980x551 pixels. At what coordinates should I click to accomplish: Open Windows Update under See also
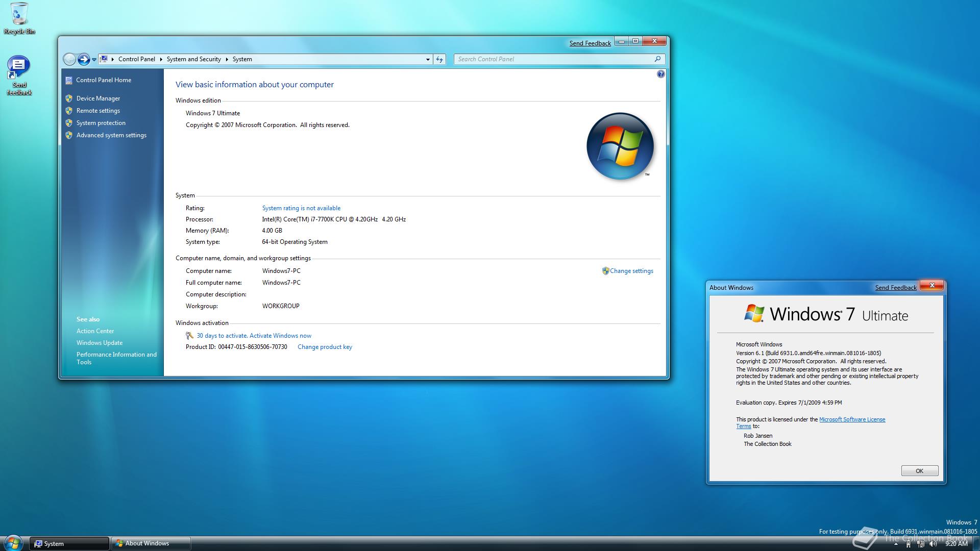pyautogui.click(x=100, y=343)
